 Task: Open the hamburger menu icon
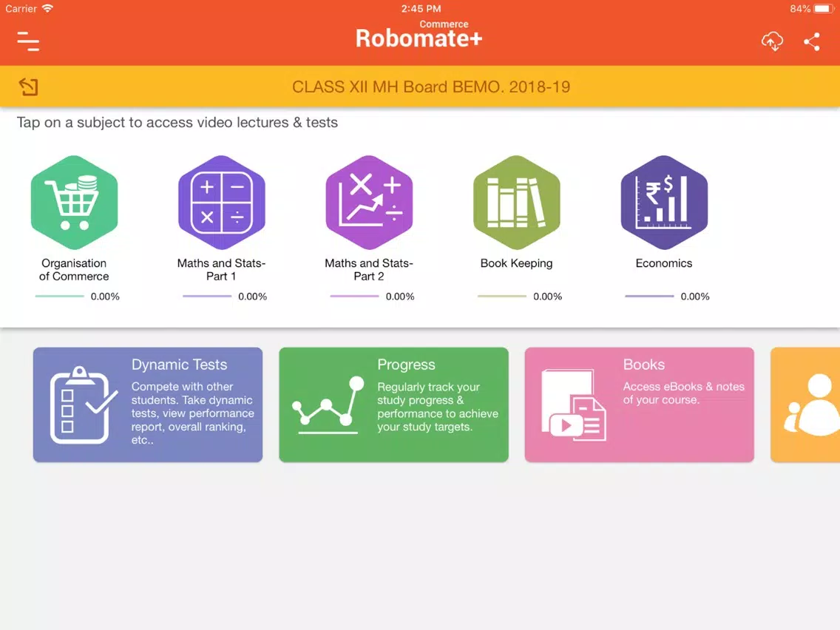coord(28,41)
